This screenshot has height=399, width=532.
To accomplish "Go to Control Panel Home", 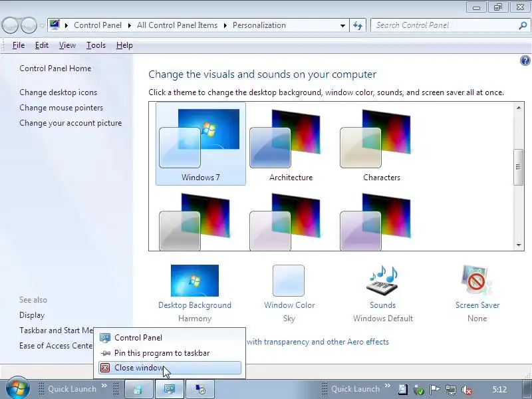I will tap(55, 68).
